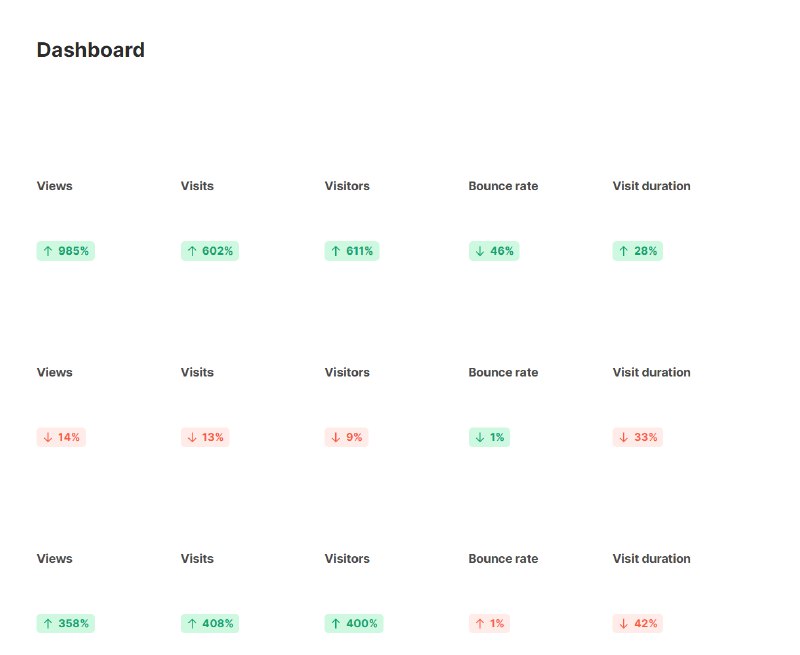Viewport: 800px width, 655px height.
Task: Click the 13% Visits decrease badge
Action: click(205, 437)
